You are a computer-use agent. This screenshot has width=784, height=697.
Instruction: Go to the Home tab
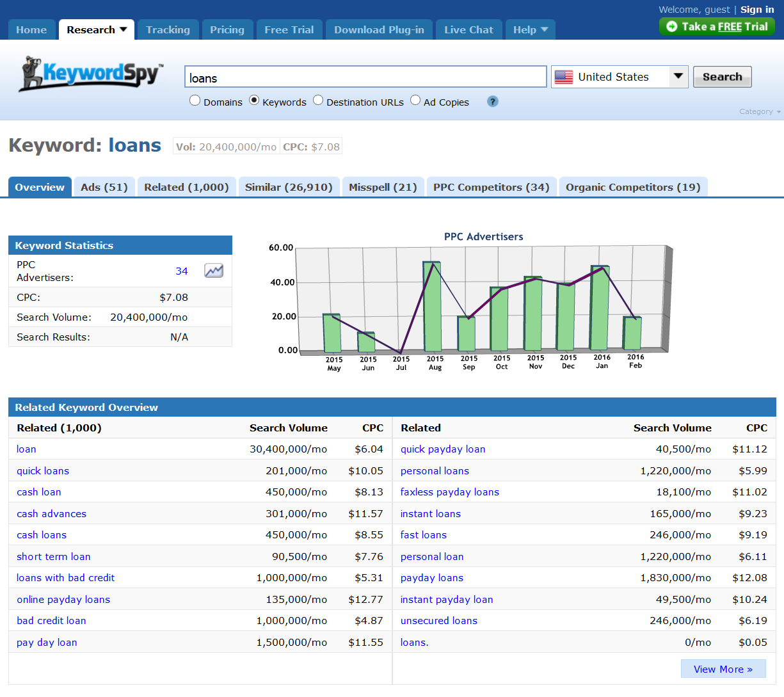(x=31, y=29)
